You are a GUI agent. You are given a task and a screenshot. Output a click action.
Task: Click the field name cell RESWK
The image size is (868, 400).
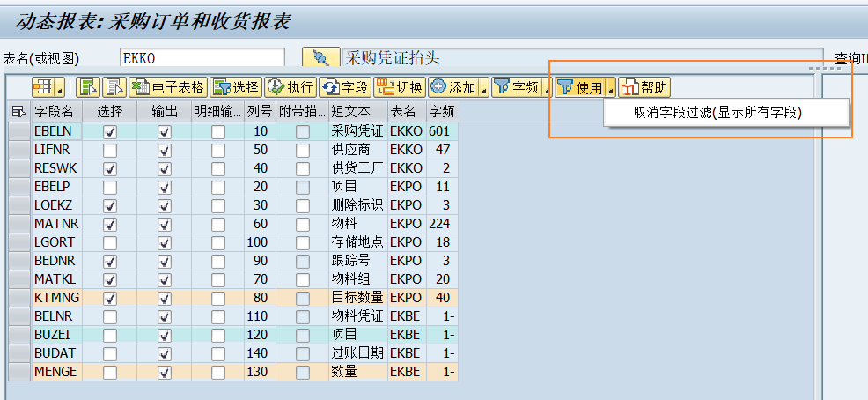pyautogui.click(x=57, y=168)
